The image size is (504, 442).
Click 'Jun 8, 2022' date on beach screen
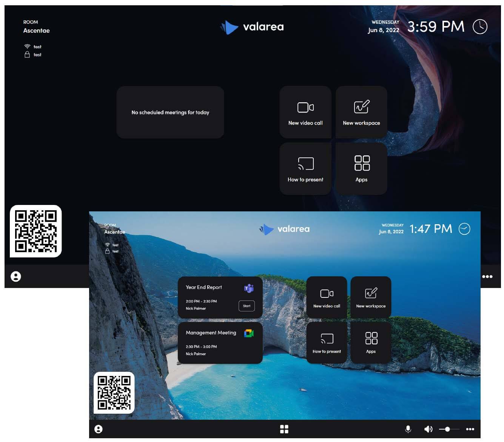tap(391, 232)
